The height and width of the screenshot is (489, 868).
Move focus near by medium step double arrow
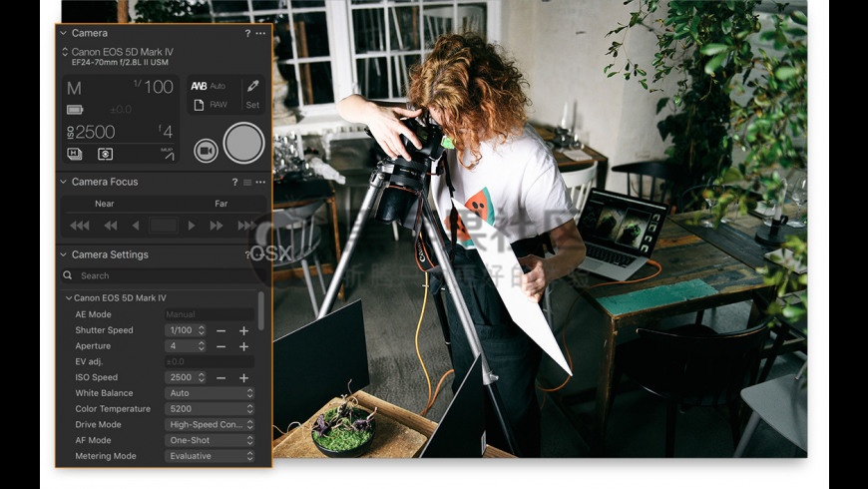point(111,226)
